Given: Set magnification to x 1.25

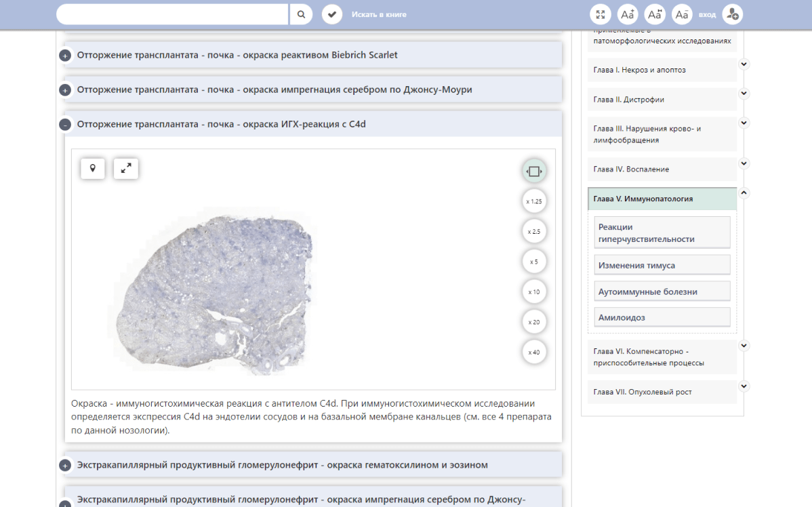Looking at the screenshot, I should (534, 201).
